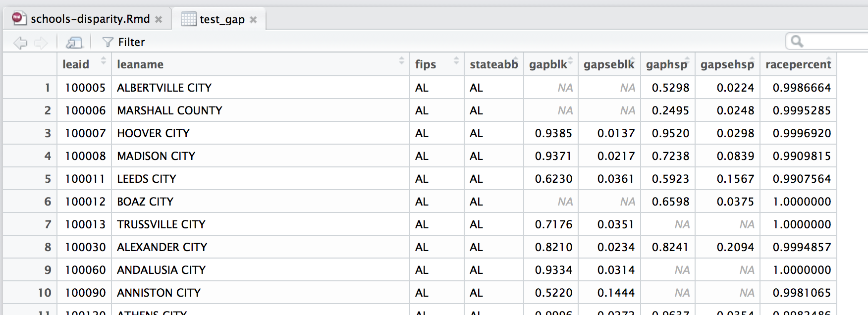Sort by gaphsp column arrows
This screenshot has height=315, width=868.
[x=687, y=61]
